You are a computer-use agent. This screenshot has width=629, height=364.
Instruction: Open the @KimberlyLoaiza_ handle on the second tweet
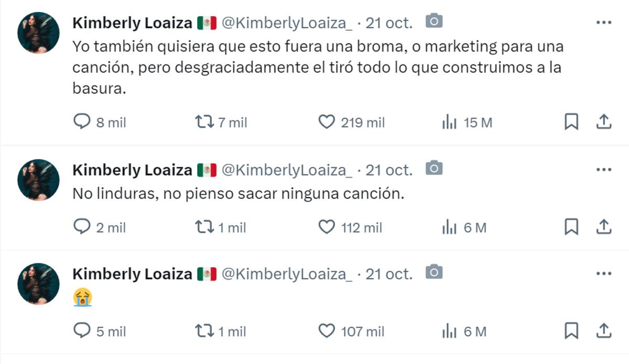[x=287, y=170]
